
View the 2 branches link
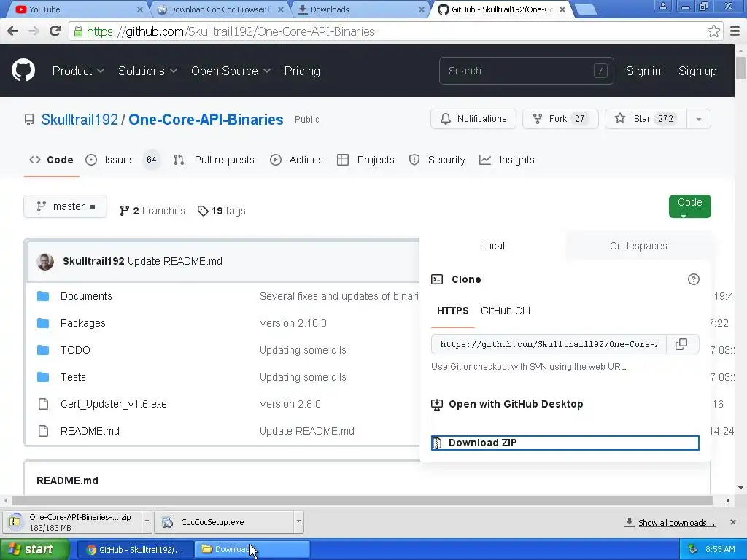pyautogui.click(x=152, y=211)
